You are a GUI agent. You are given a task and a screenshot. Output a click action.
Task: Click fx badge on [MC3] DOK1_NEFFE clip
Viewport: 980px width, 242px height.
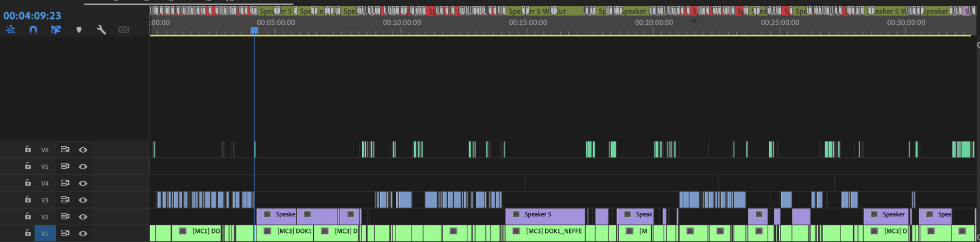(516, 231)
